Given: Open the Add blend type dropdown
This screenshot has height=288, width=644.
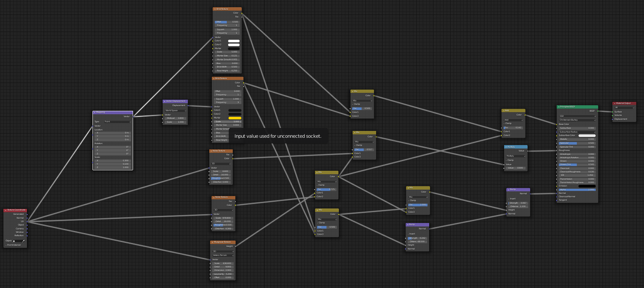Looking at the screenshot, I should (x=513, y=120).
